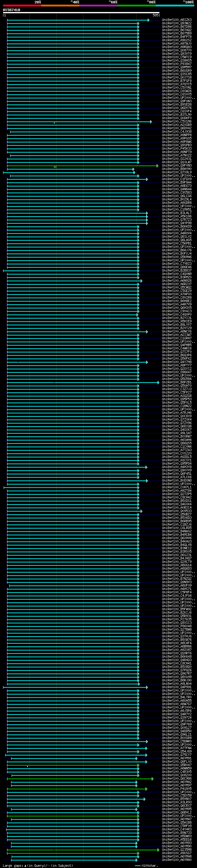Click the hit label UniRef100_Q93W22
Image resolution: width=197 pixels, height=868 pixels.
pyautogui.click(x=177, y=24)
